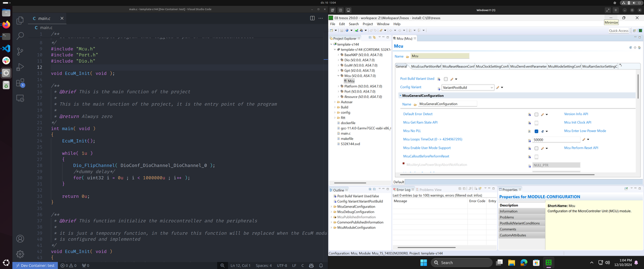This screenshot has width=644, height=269.
Task: Click the split editor icon in VS Code
Action: click(x=312, y=18)
